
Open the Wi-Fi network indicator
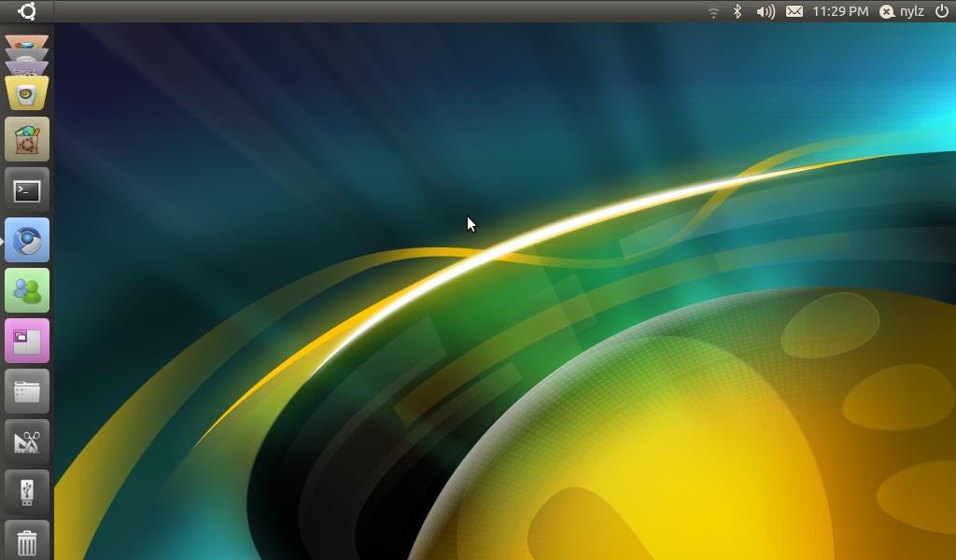click(x=713, y=11)
